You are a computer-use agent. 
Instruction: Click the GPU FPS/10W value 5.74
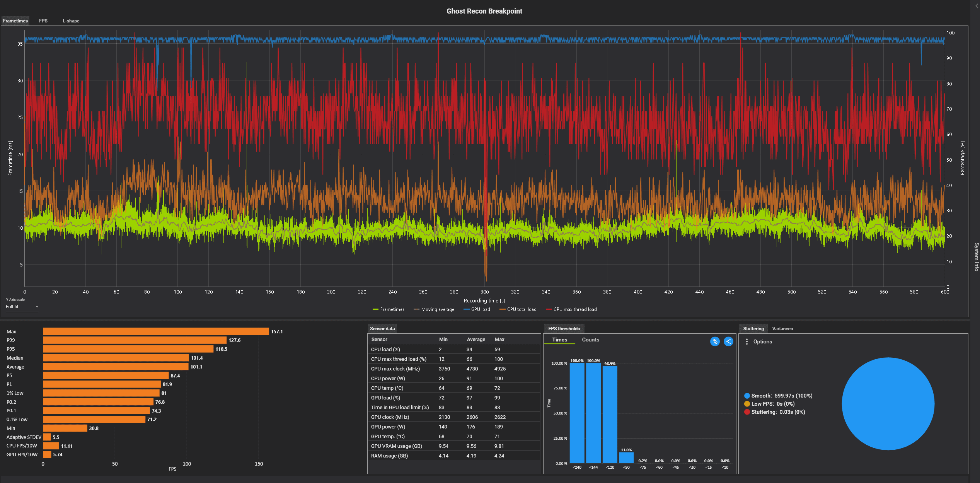58,454
